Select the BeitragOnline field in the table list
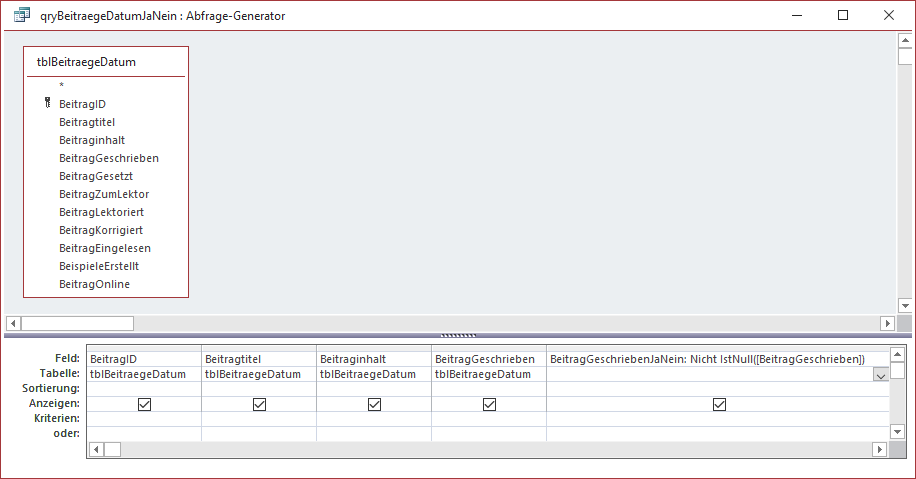 point(94,284)
